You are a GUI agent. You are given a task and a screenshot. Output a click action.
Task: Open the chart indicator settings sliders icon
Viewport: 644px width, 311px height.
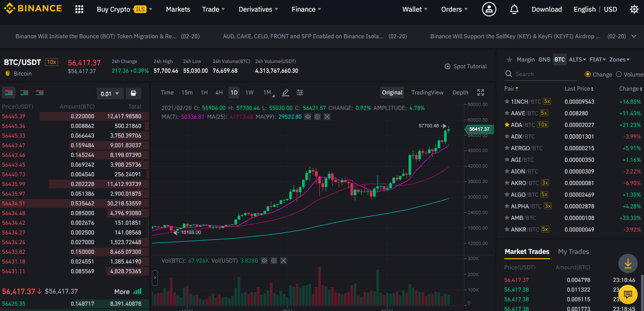pyautogui.click(x=300, y=93)
